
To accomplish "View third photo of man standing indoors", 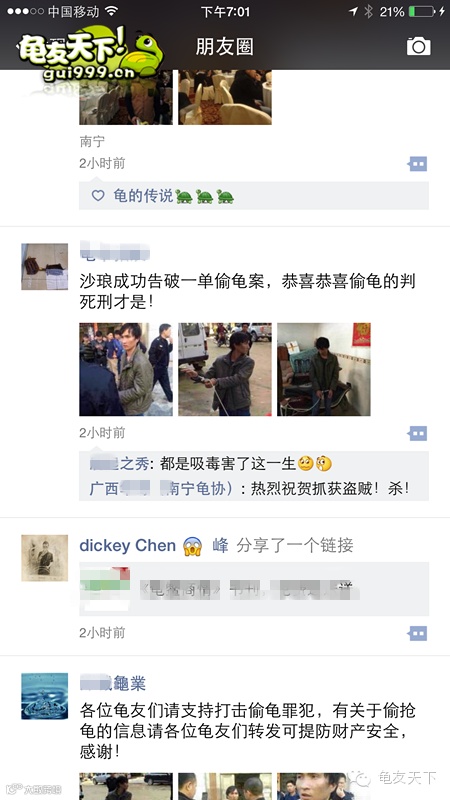I will [323, 369].
